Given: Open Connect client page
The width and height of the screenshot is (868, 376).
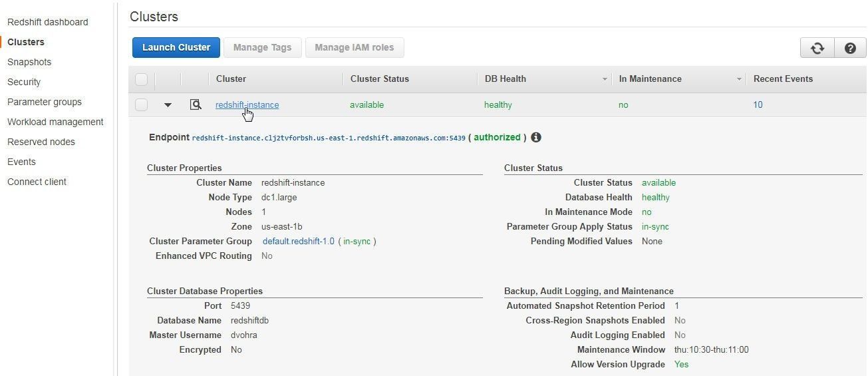Looking at the screenshot, I should [37, 182].
